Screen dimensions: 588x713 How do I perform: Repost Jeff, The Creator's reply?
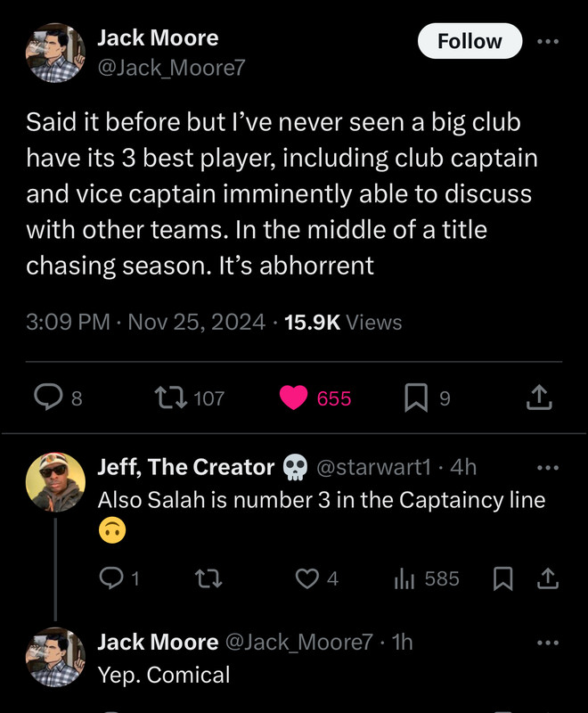[x=208, y=578]
